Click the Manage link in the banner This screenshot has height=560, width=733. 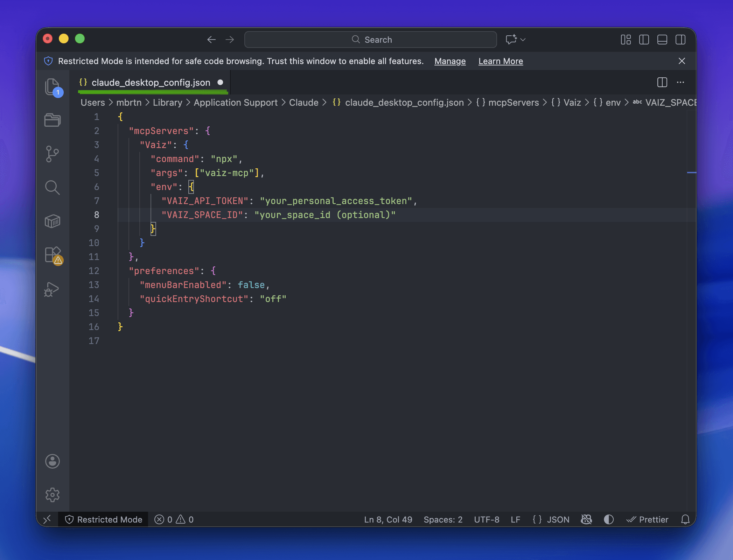coord(450,61)
